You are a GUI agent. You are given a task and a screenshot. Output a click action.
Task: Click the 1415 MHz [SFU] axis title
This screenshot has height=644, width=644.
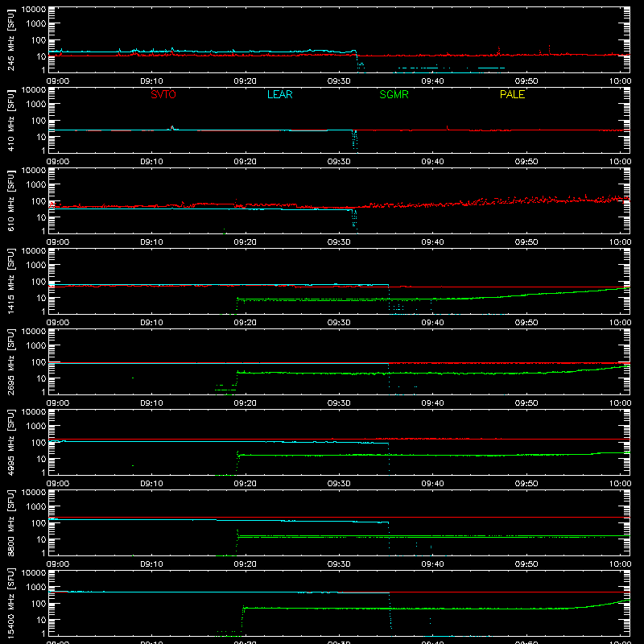pos(10,281)
